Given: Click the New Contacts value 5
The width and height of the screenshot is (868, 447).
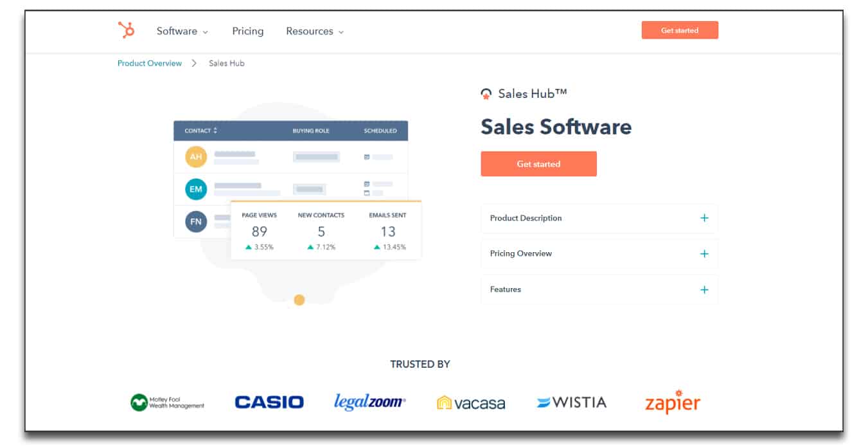Looking at the screenshot, I should click(321, 232).
